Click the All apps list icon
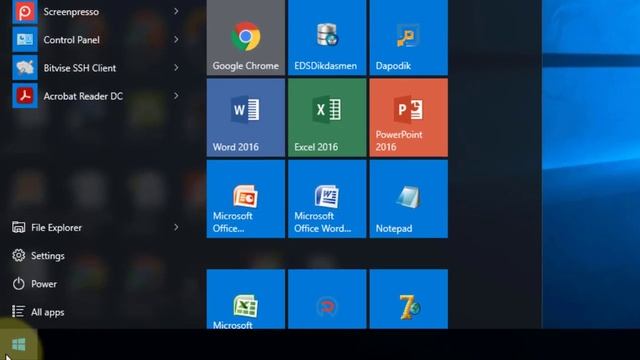This screenshot has height=360, width=640. (x=18, y=311)
